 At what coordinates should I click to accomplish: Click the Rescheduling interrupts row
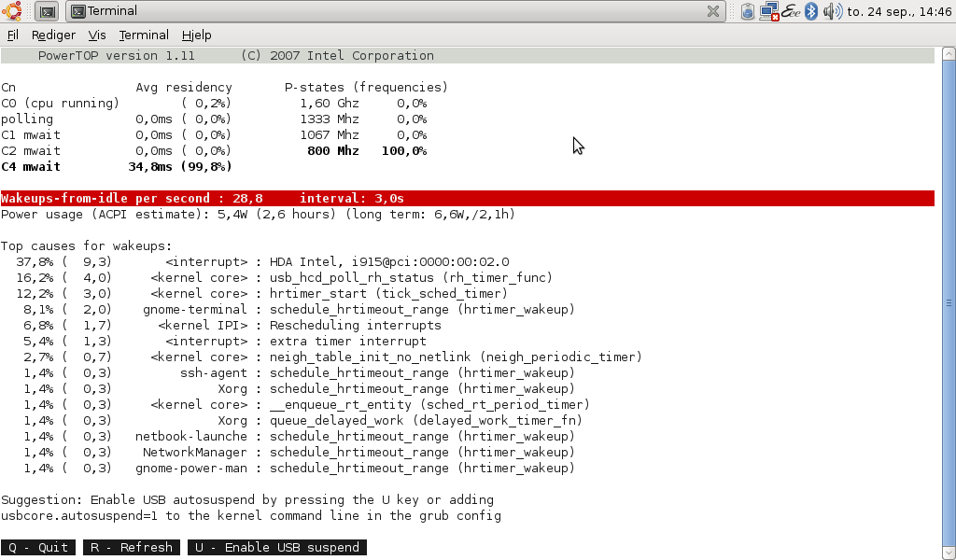click(232, 326)
